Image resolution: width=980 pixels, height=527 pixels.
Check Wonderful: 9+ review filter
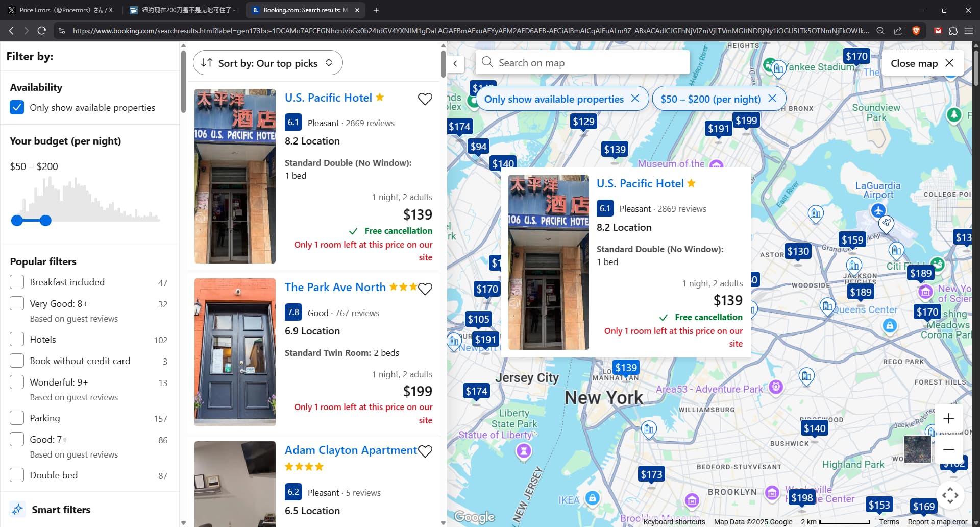pos(17,382)
